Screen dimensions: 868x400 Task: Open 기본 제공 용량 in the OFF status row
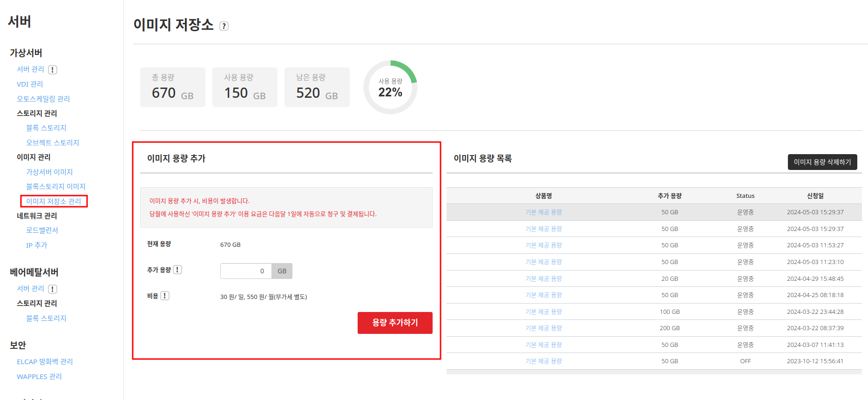(x=543, y=361)
